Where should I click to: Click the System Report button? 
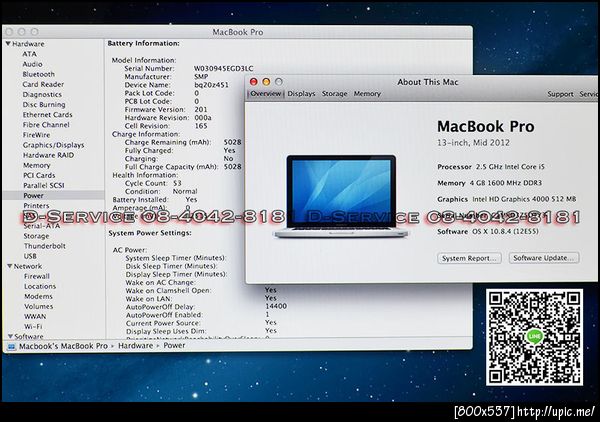click(470, 258)
